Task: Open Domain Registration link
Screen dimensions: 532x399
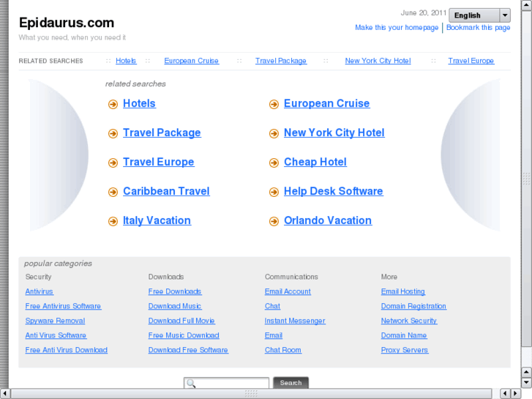Action: 413,306
